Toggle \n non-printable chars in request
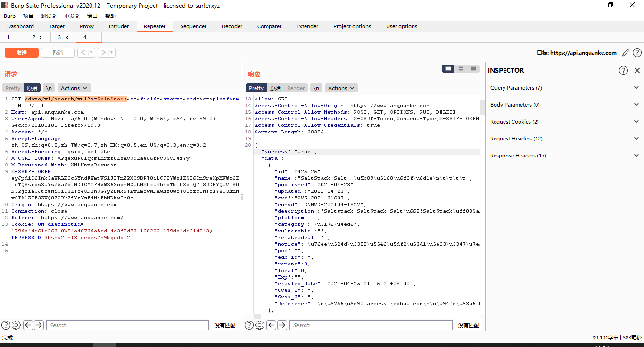Viewport: 644px width, 347px height. point(49,88)
